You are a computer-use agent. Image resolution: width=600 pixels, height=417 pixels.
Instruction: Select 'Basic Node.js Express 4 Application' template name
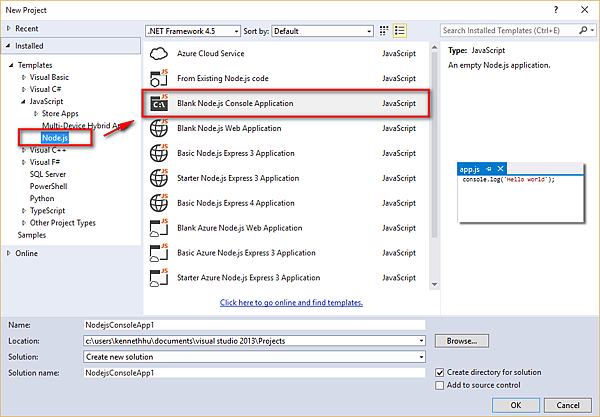[x=236, y=203]
